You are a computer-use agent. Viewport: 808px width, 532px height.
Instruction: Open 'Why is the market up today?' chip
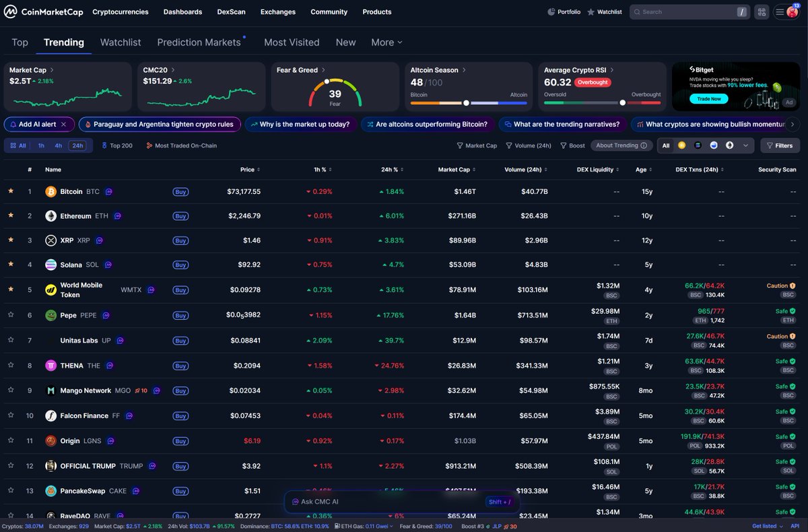(300, 125)
